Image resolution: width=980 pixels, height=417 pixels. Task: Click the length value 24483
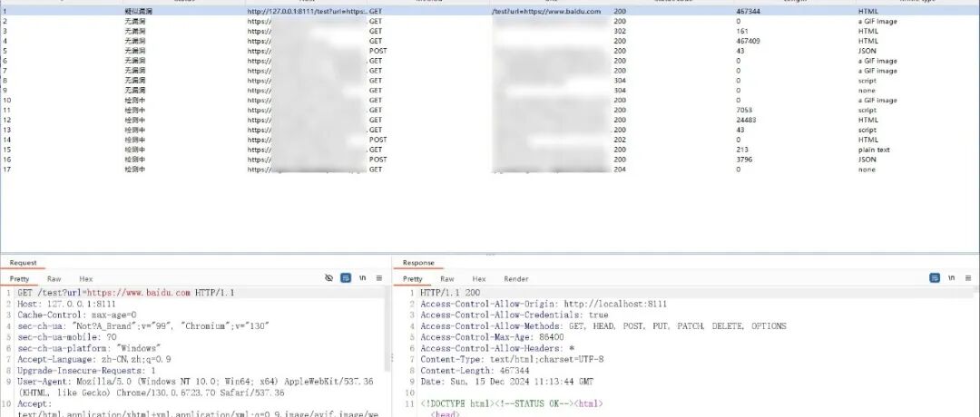point(747,120)
